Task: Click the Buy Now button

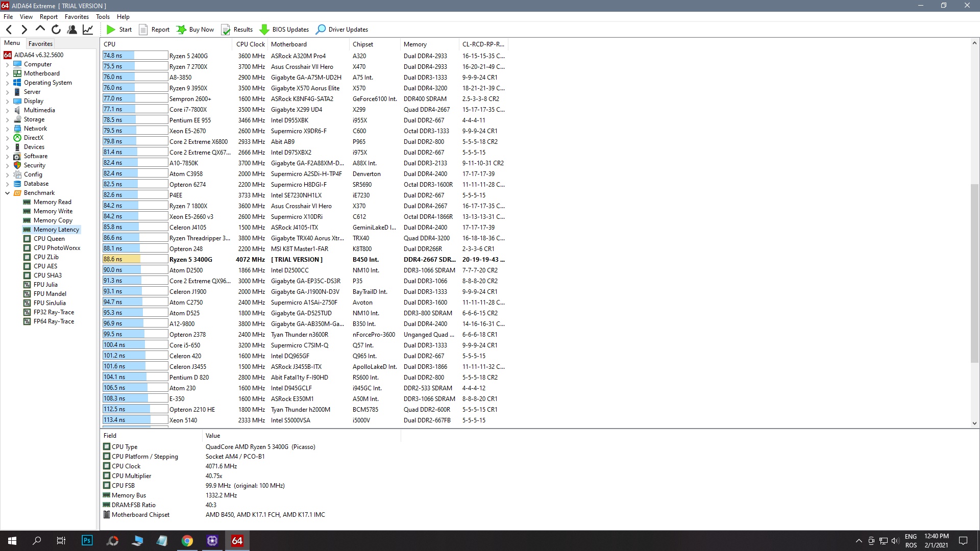Action: click(195, 30)
